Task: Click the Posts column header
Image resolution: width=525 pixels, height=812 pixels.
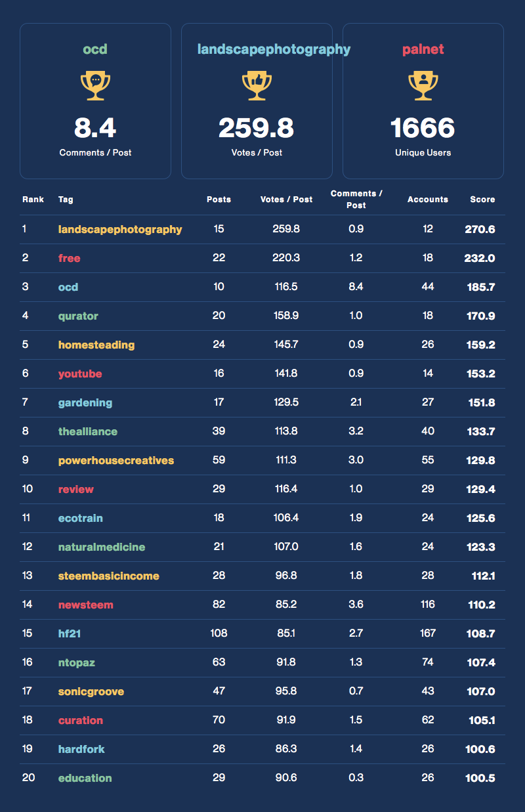Action: pyautogui.click(x=219, y=199)
